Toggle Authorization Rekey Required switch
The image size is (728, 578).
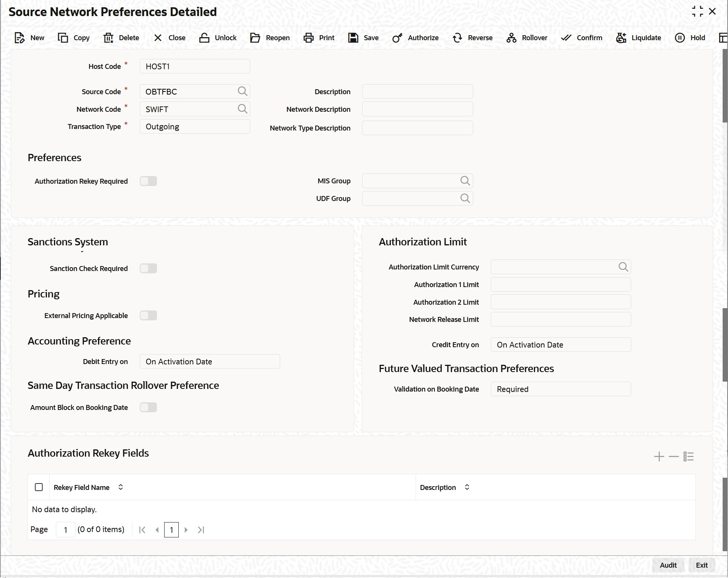click(x=149, y=181)
